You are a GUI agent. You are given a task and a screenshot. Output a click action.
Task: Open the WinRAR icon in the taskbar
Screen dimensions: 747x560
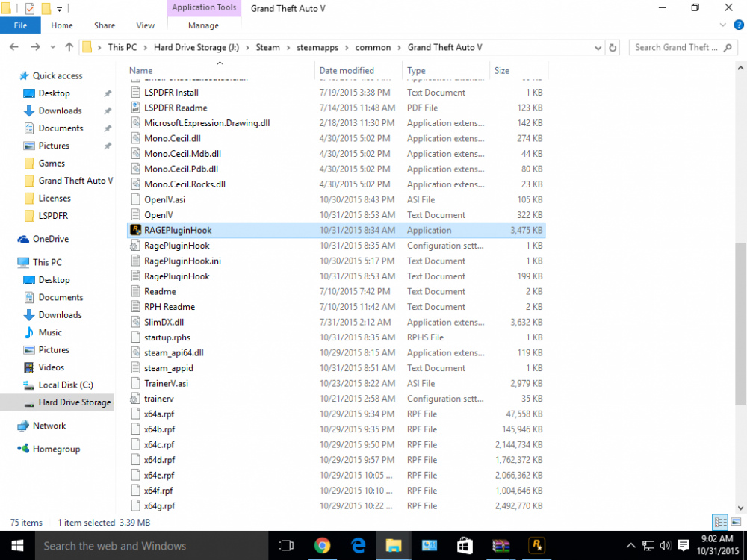click(x=500, y=546)
